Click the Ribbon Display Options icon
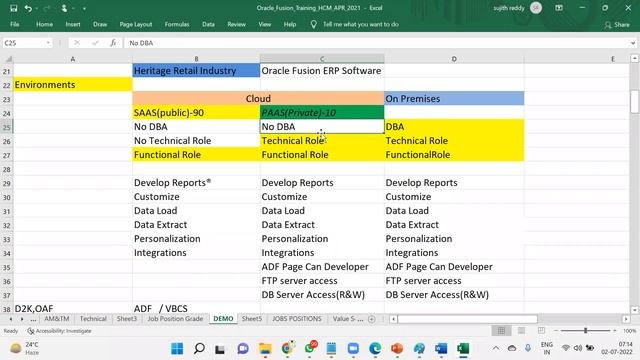 click(x=559, y=8)
